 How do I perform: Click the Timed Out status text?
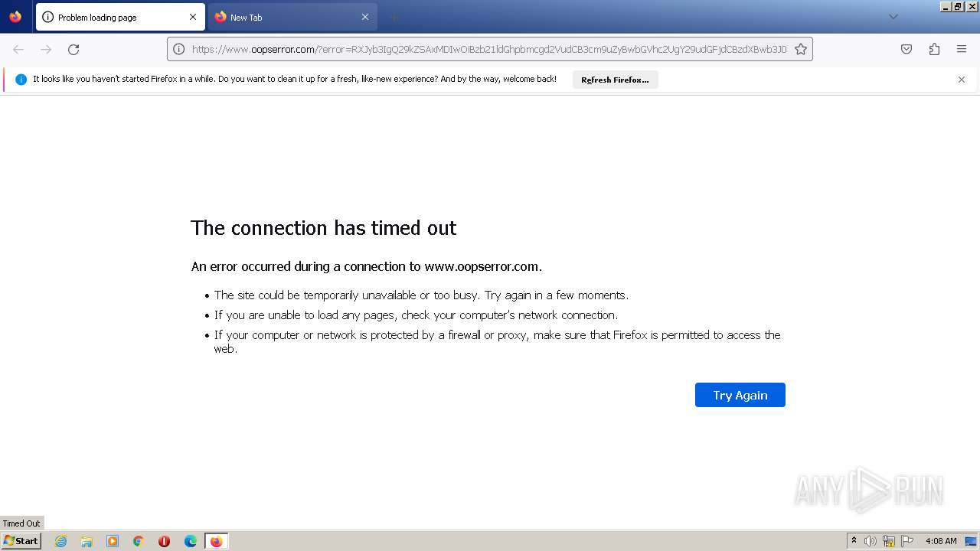pos(21,523)
